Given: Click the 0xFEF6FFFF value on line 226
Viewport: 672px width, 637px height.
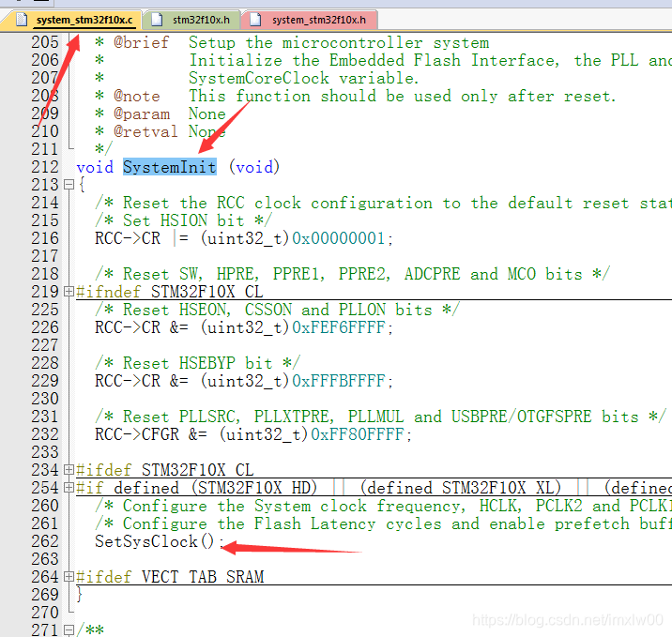Looking at the screenshot, I should pos(339,327).
